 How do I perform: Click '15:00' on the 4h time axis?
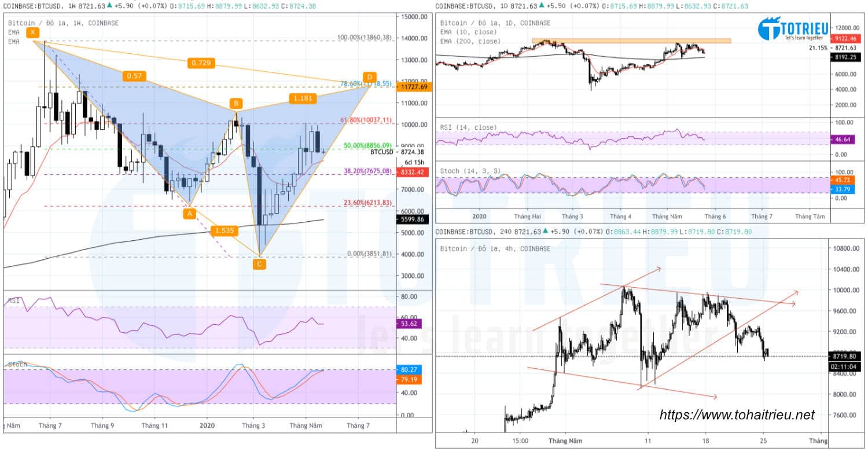pyautogui.click(x=520, y=441)
